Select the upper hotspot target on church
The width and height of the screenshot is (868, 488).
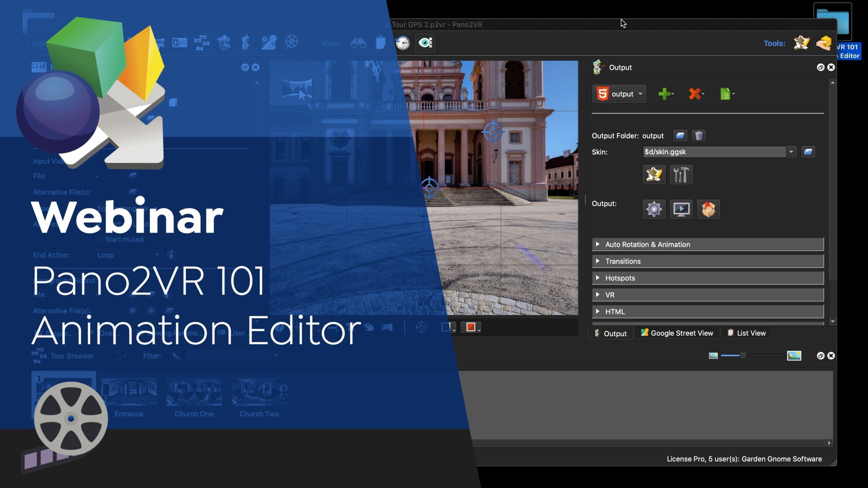click(x=493, y=132)
